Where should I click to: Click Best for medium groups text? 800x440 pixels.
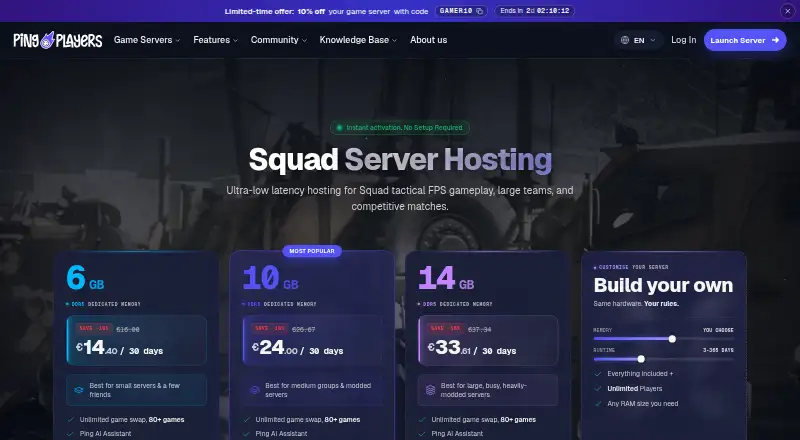318,390
